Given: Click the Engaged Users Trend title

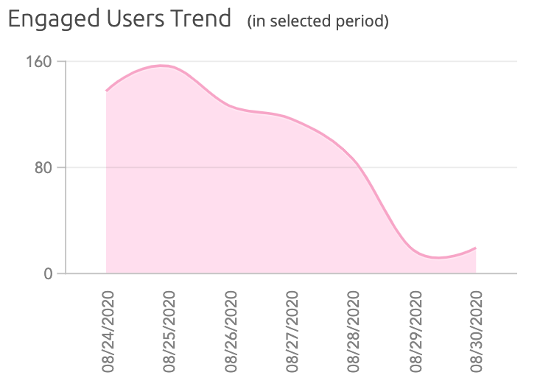Looking at the screenshot, I should coord(119,18).
